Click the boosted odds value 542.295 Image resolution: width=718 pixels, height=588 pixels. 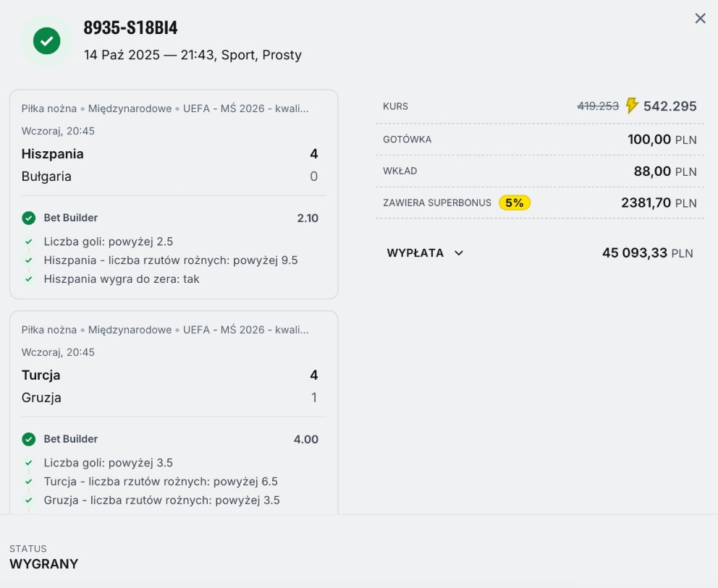tap(670, 106)
